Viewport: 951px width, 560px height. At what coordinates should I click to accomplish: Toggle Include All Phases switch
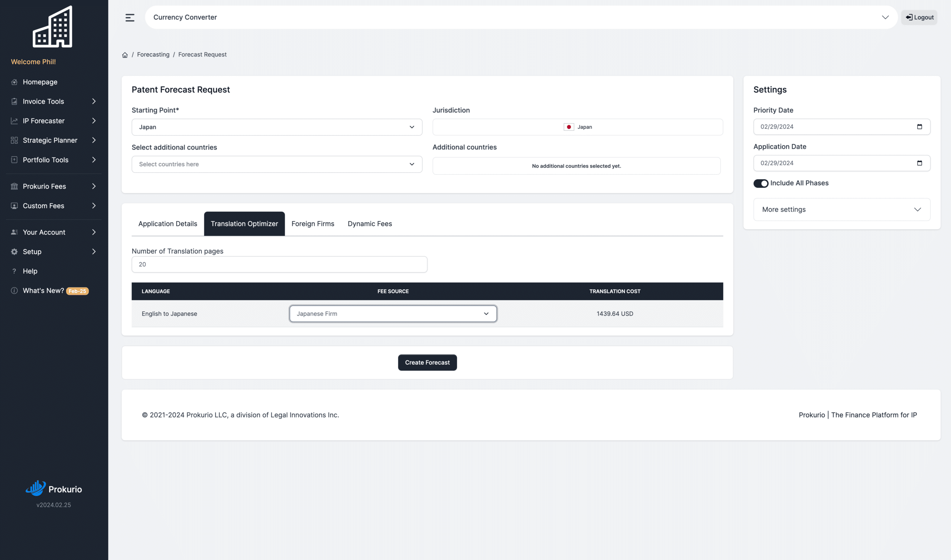pyautogui.click(x=760, y=183)
